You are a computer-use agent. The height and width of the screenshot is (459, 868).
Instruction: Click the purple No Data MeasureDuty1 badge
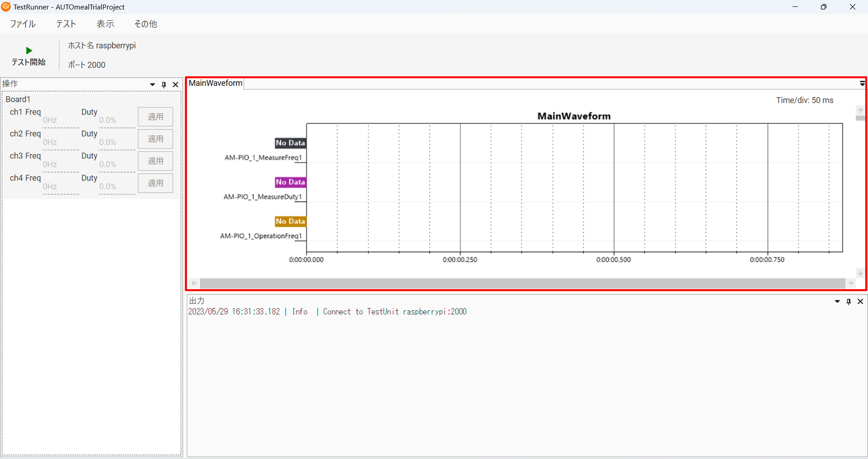click(290, 182)
